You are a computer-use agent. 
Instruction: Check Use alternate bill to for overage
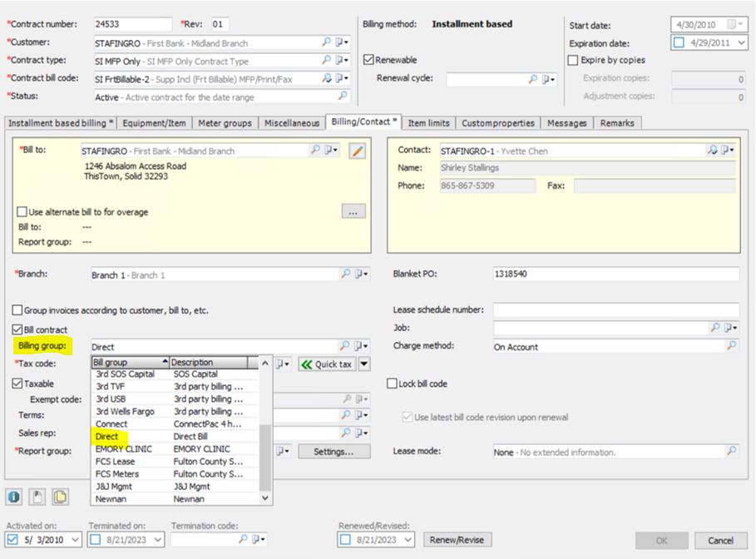[x=22, y=212]
